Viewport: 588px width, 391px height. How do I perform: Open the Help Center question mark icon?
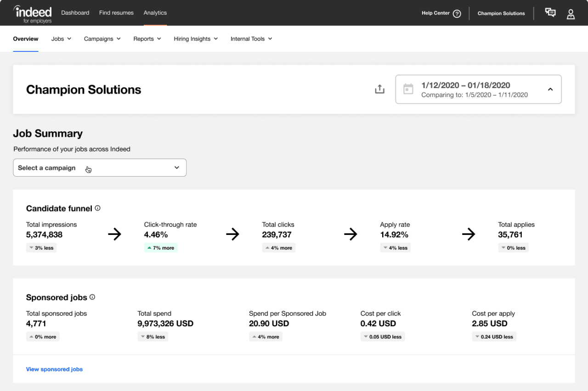point(457,13)
